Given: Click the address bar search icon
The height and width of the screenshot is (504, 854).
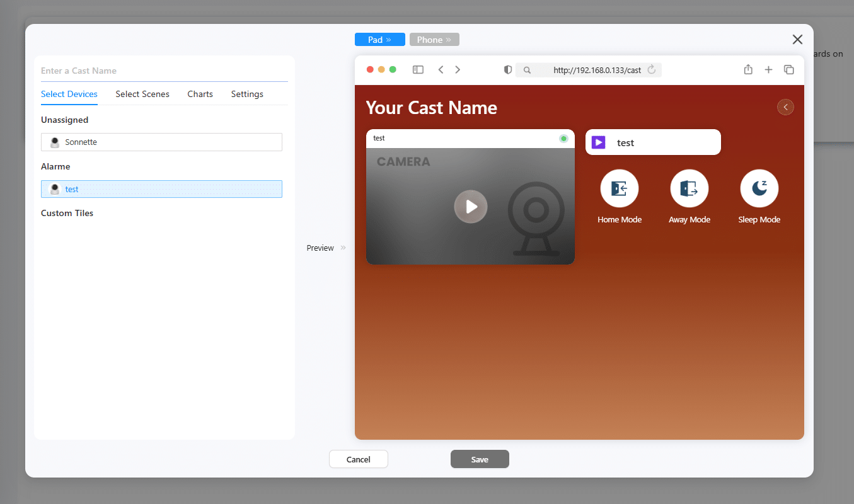Looking at the screenshot, I should 528,70.
